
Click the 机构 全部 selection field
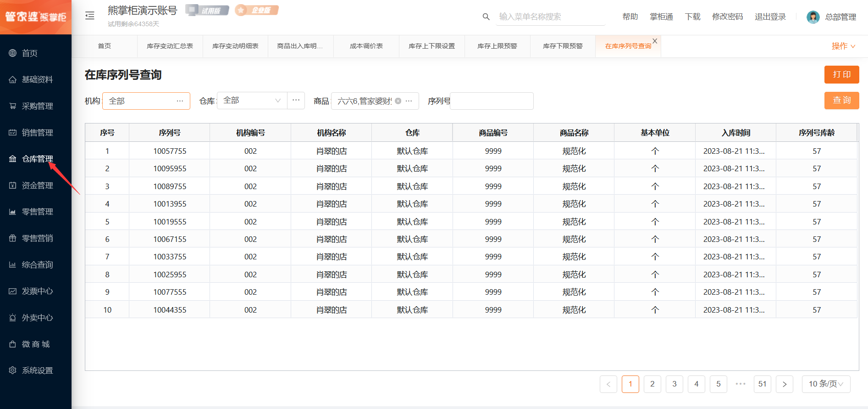click(x=146, y=101)
